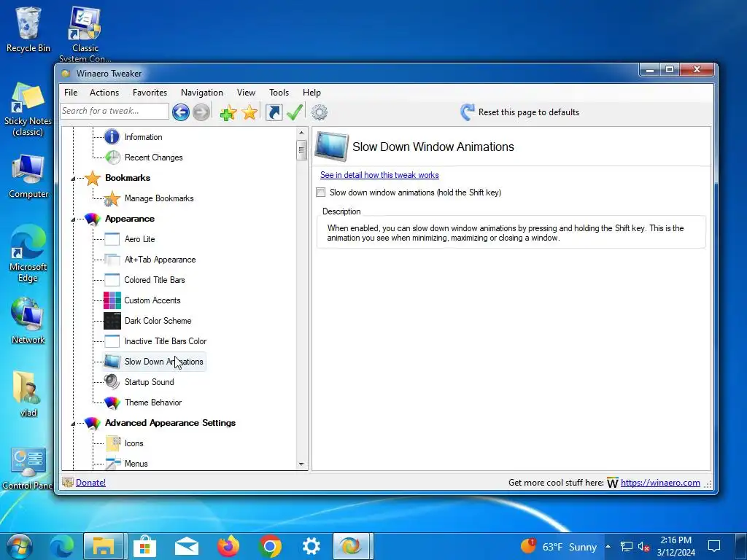Click the Custom Accents colorful grid icon
Screen dimensions: 747x560
[x=112, y=300]
